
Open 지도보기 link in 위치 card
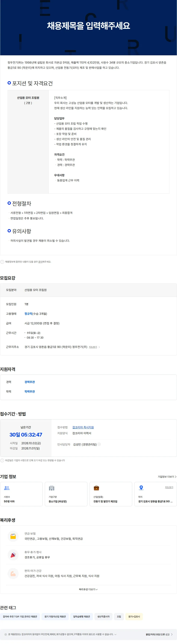169,487
